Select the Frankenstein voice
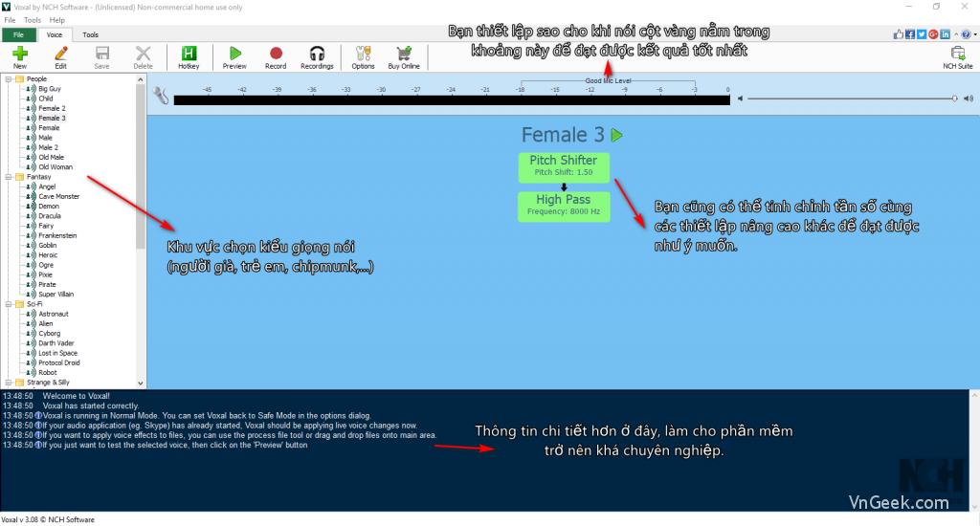980x526 pixels. 57,235
